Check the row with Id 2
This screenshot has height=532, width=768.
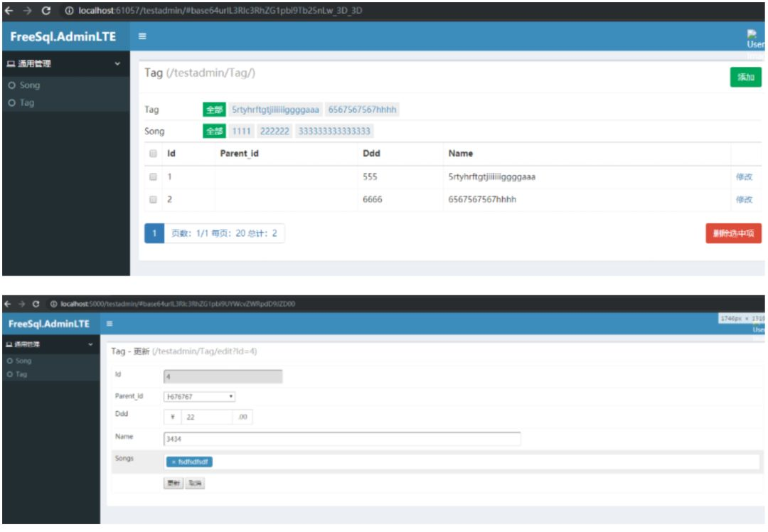[154, 199]
